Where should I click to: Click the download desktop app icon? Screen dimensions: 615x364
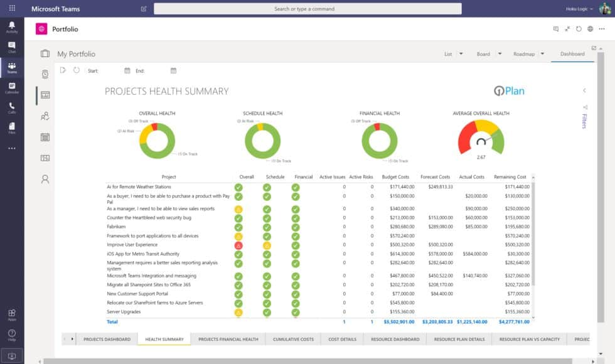click(x=12, y=356)
